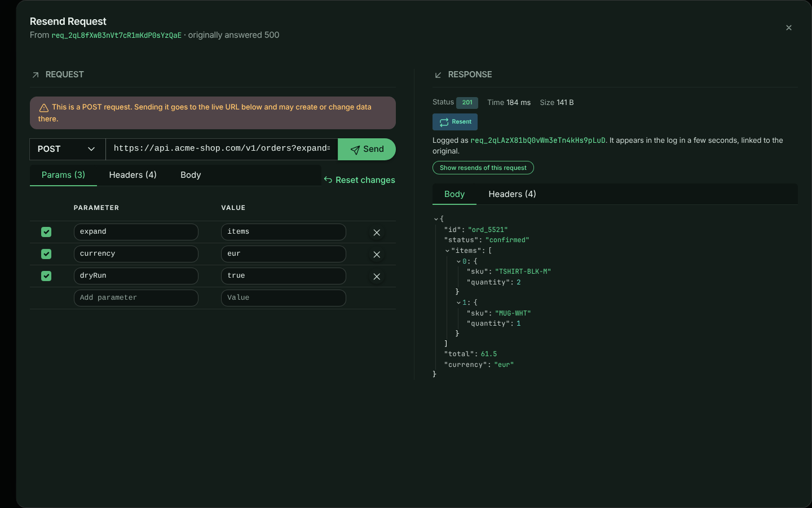Screen dimensions: 812x508
Task: Open the request Headers (4) tab
Action: [x=133, y=175]
